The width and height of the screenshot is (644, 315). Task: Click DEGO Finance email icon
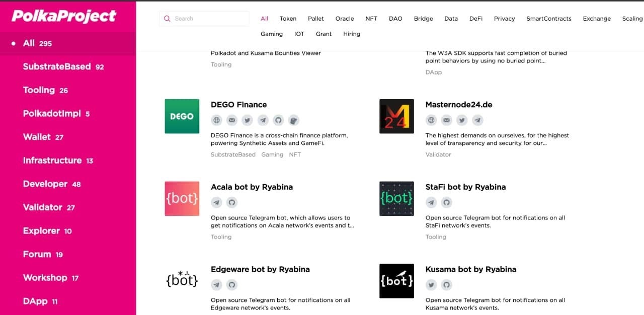[x=231, y=120]
